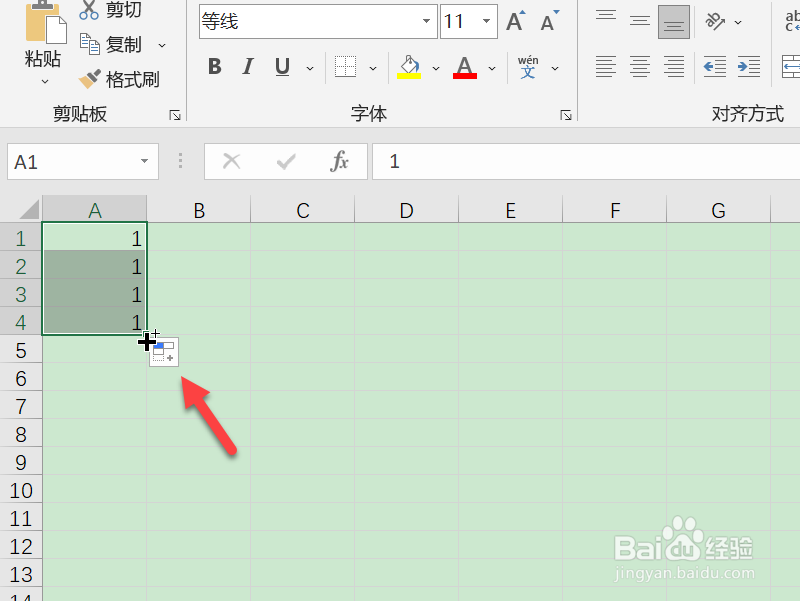Apply yellow fill color bucket
The width and height of the screenshot is (800, 601).
[x=409, y=67]
